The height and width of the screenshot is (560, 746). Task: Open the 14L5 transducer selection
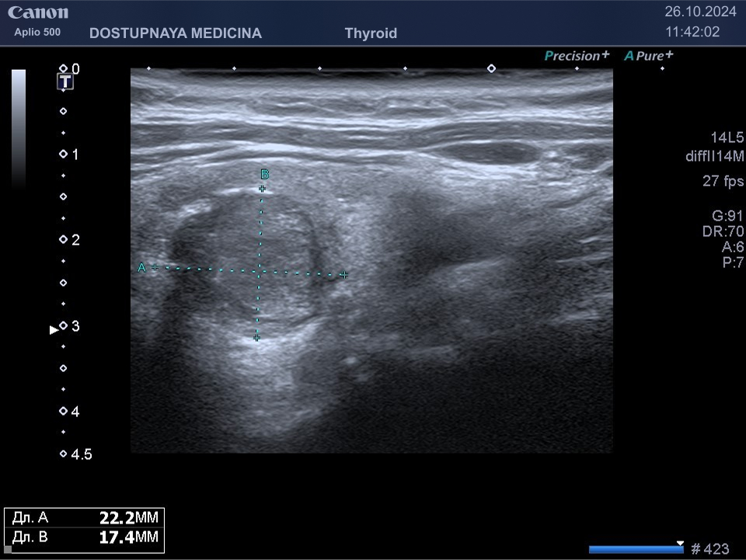pyautogui.click(x=727, y=137)
